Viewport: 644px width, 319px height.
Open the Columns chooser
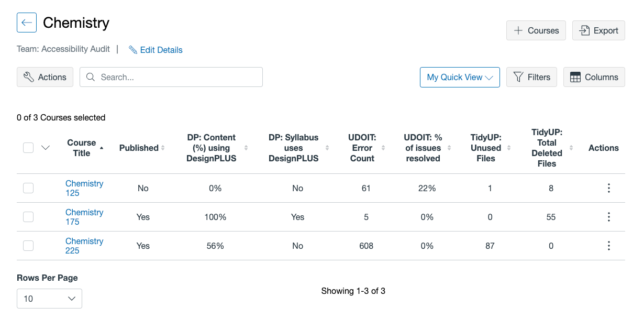tap(594, 77)
